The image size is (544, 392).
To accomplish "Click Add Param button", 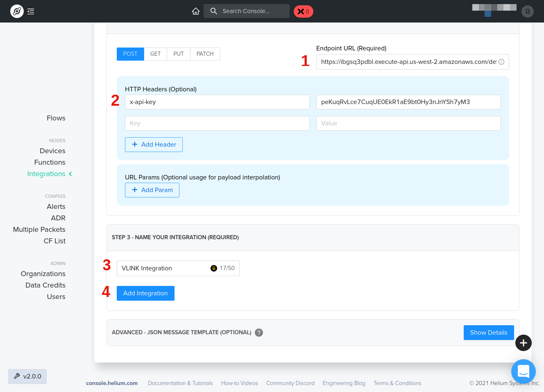I will click(x=152, y=190).
